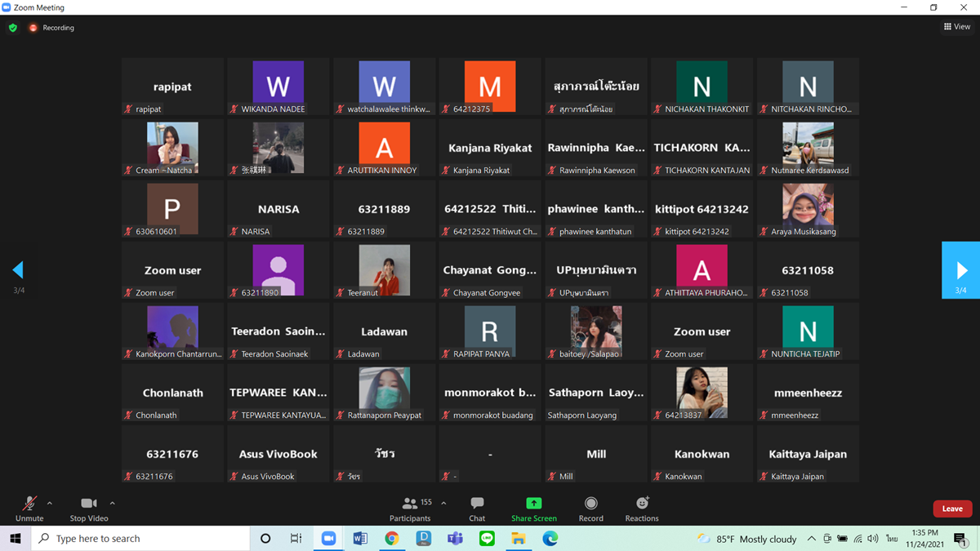
Task: Open the Participants panel
Action: click(410, 508)
